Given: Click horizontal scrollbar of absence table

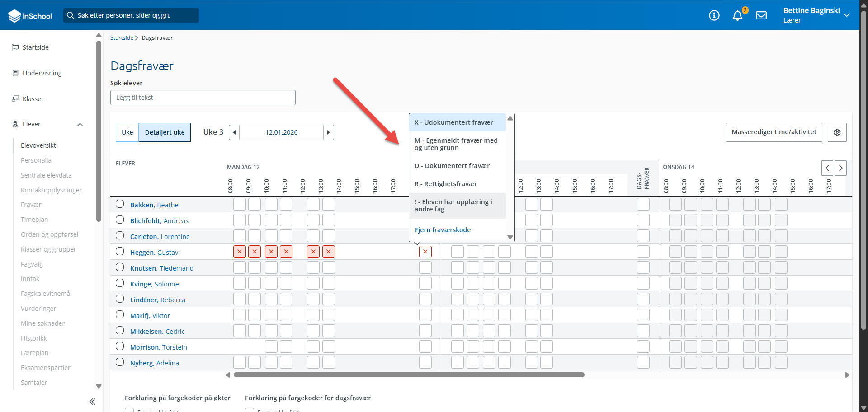Looking at the screenshot, I should click(409, 375).
